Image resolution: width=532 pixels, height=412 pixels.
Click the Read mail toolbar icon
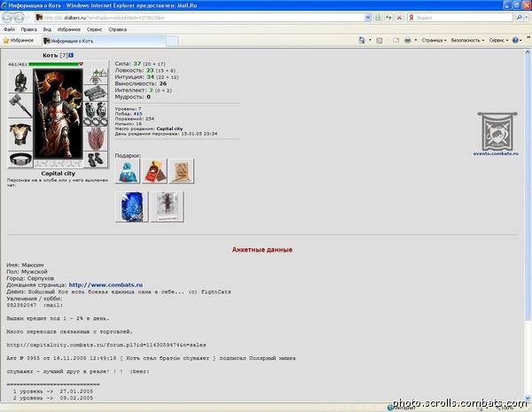point(395,41)
